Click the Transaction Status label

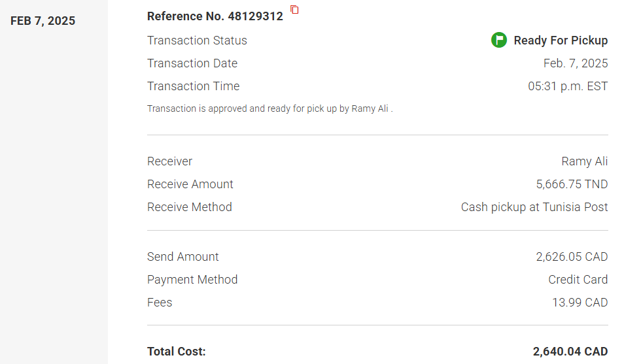[x=197, y=41]
